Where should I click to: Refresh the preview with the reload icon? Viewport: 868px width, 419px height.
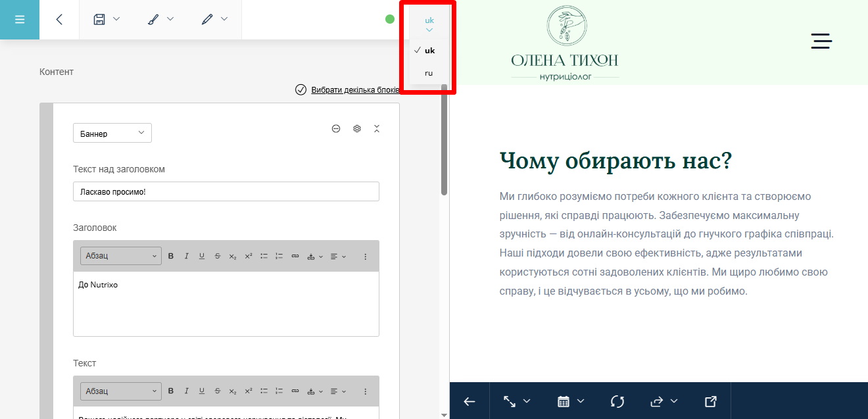617,401
